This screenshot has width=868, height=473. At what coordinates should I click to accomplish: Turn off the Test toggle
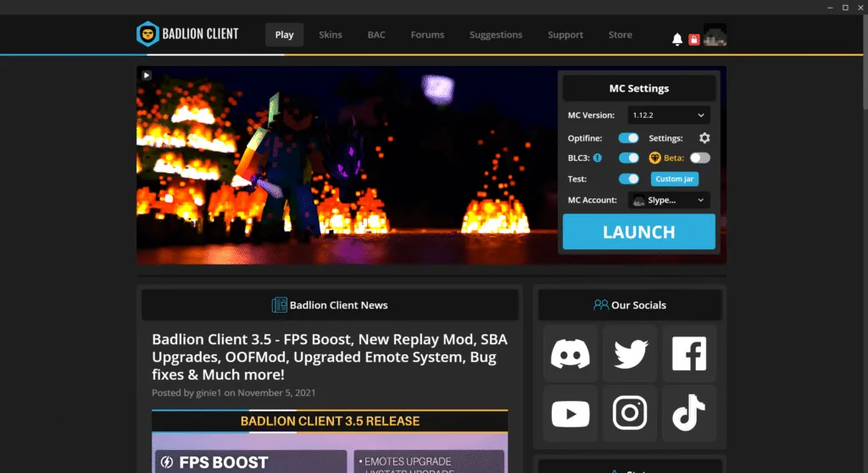pos(628,179)
